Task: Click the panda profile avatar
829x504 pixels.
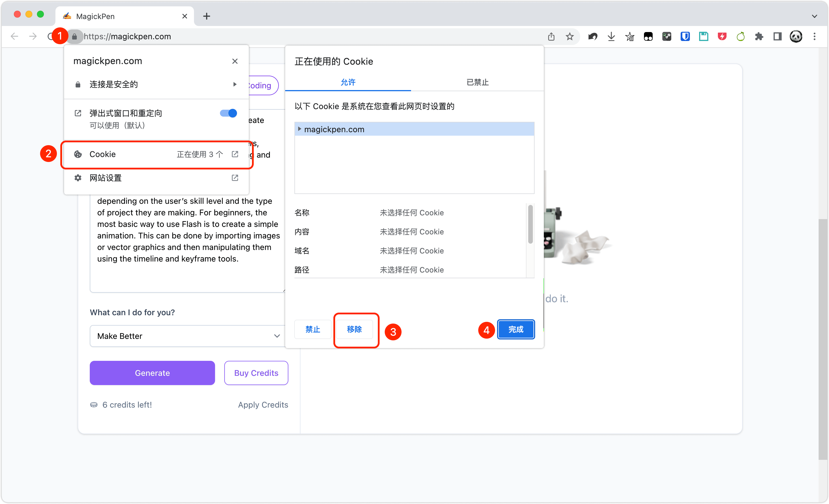Action: (796, 36)
